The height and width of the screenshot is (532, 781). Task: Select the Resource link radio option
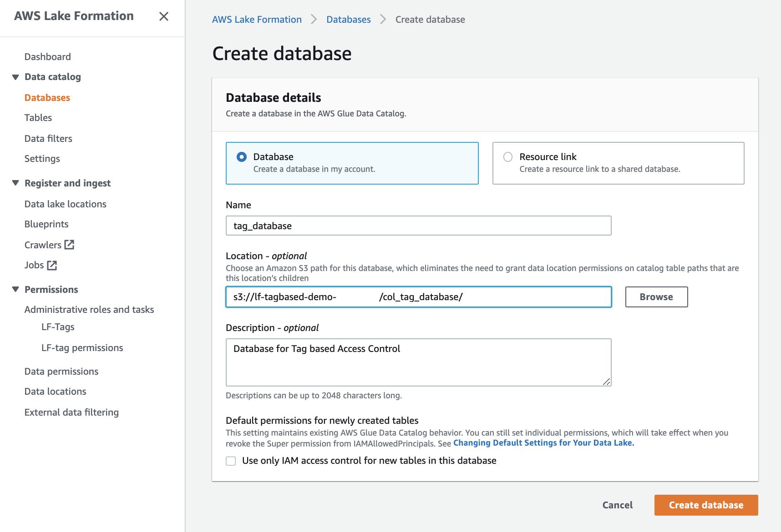click(508, 157)
